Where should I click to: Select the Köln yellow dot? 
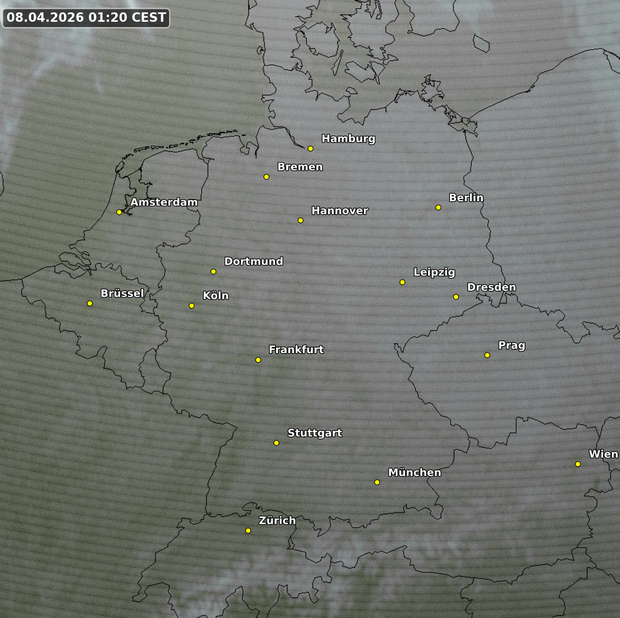click(x=192, y=305)
